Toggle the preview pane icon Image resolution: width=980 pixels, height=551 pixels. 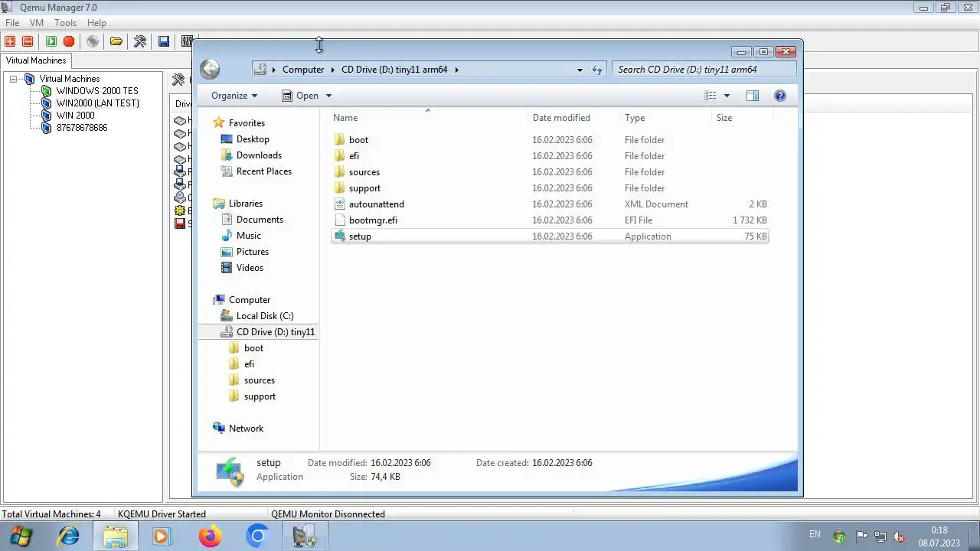753,96
